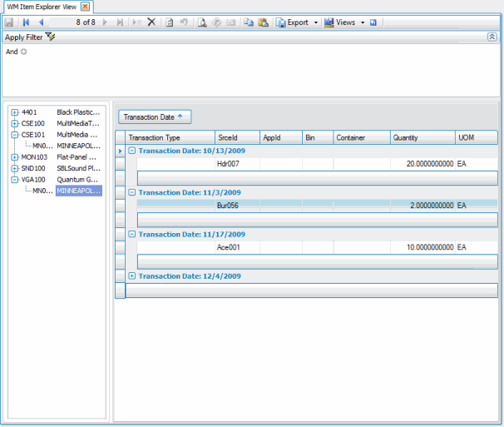The image size is (504, 427).
Task: Click the Delete record X icon
Action: point(151,22)
